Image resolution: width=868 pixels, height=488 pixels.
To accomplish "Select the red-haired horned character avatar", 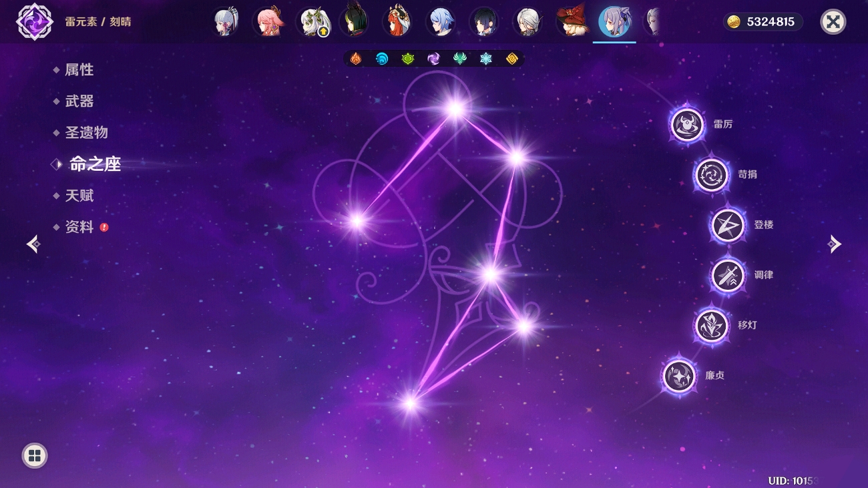I will point(397,22).
